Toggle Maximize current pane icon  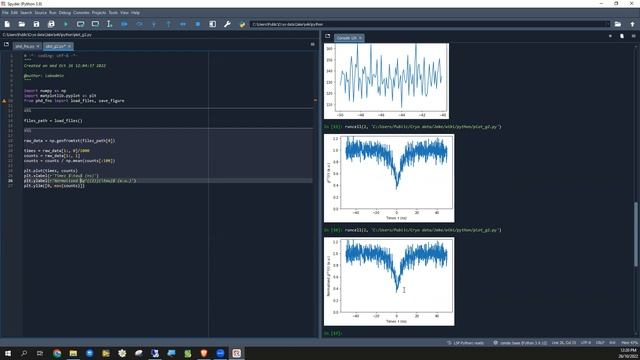213,24
